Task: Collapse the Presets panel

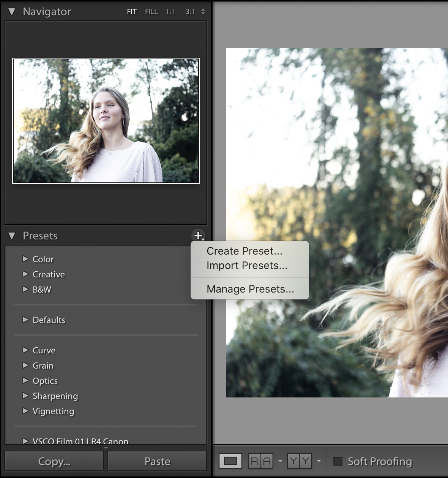Action: coord(12,236)
